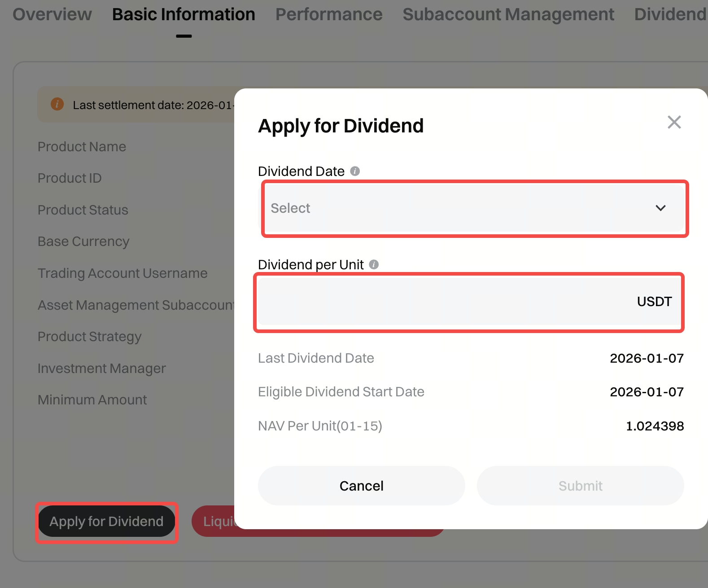Click the black Apply for Dividend button

coord(106,522)
